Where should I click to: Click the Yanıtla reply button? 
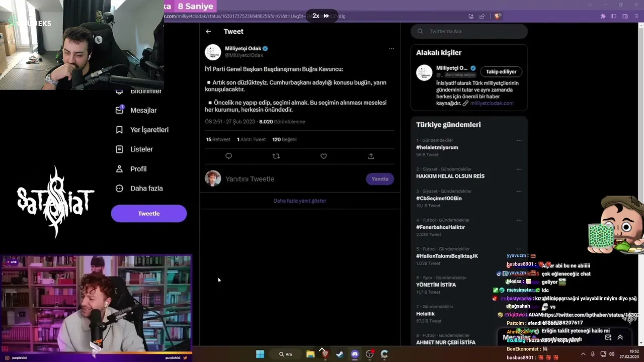[380, 179]
